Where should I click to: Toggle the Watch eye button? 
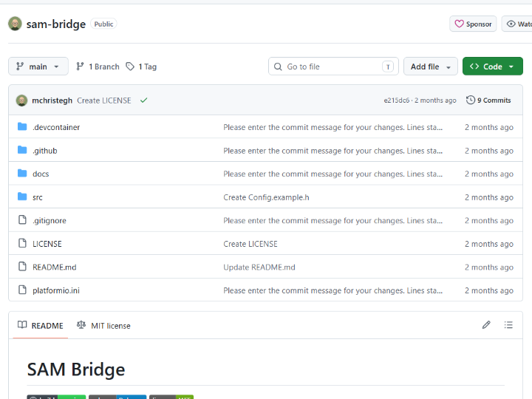point(517,24)
